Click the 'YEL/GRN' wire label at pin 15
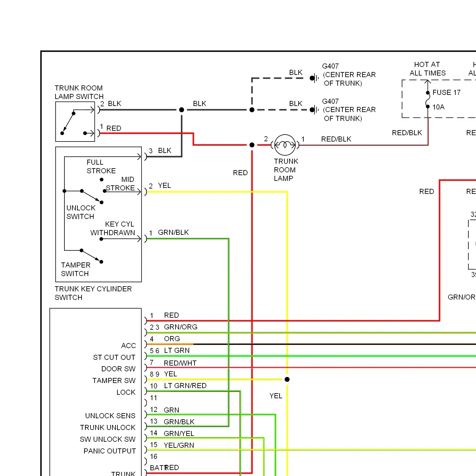This screenshot has width=476, height=476. (x=179, y=446)
